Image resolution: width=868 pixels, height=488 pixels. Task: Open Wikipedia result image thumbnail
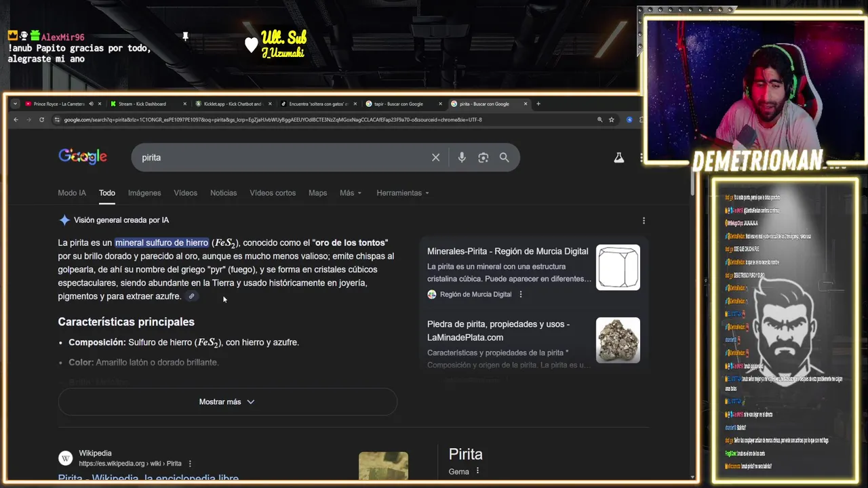tap(383, 466)
